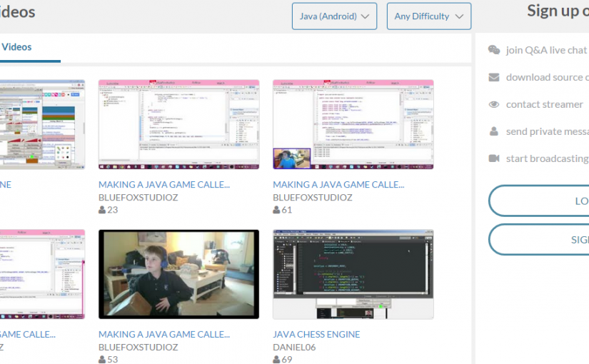Click the viewer icon next to 23
Viewport: 589px width, 364px height.
(102, 210)
